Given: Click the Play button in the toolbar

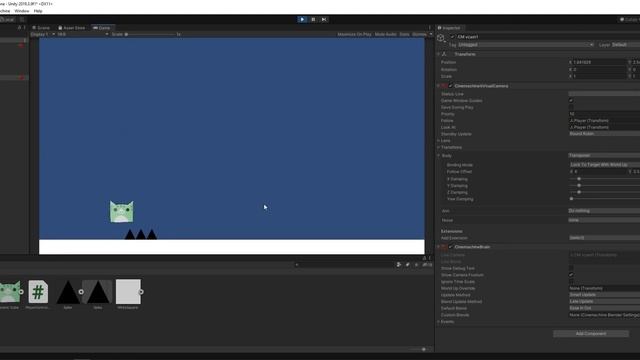Looking at the screenshot, I should click(302, 19).
